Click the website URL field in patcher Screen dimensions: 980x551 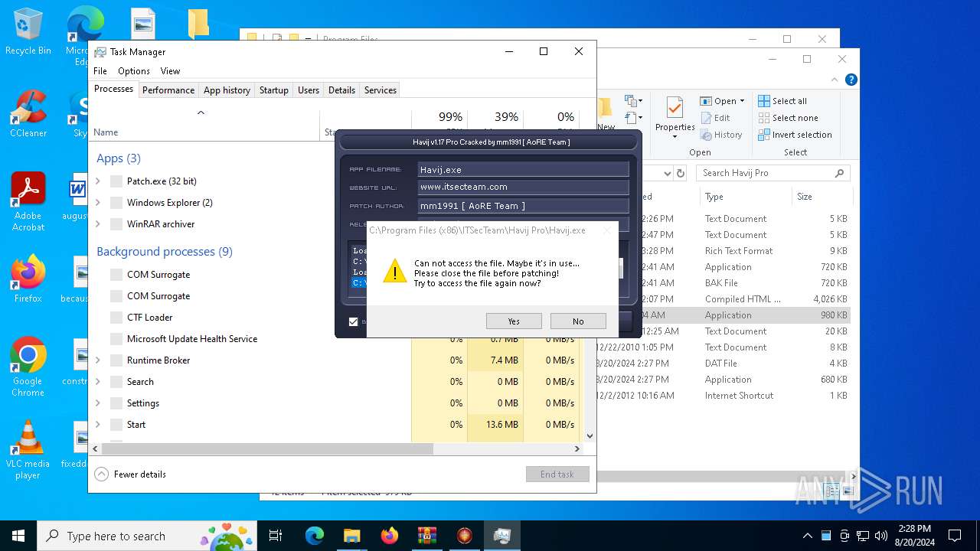(x=524, y=187)
